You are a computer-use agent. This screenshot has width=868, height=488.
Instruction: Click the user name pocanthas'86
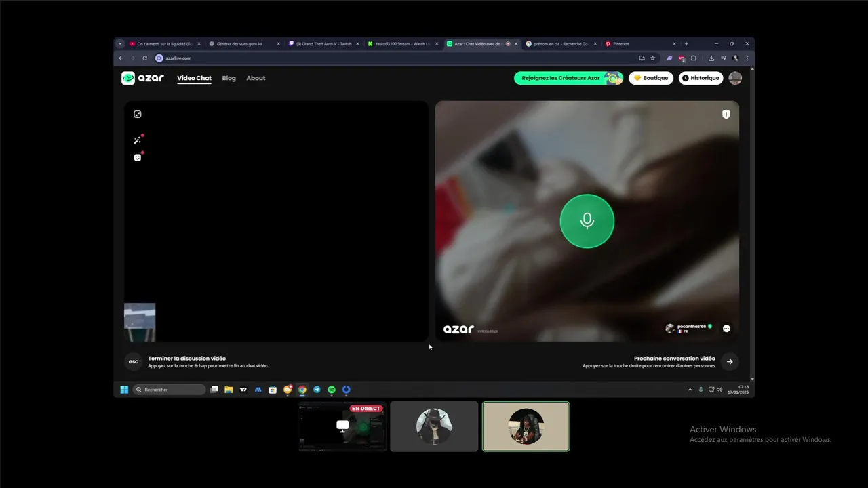[691, 326]
